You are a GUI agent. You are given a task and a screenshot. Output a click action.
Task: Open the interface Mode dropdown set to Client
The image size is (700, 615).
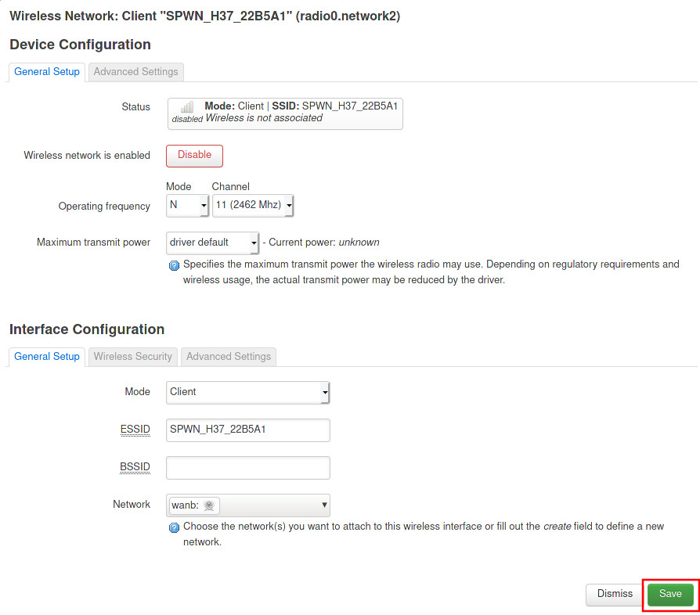click(x=248, y=392)
